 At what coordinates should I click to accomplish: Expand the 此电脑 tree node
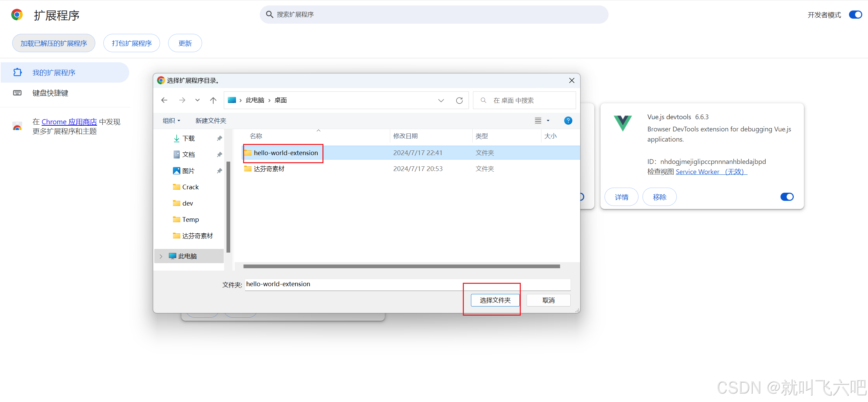coord(161,256)
